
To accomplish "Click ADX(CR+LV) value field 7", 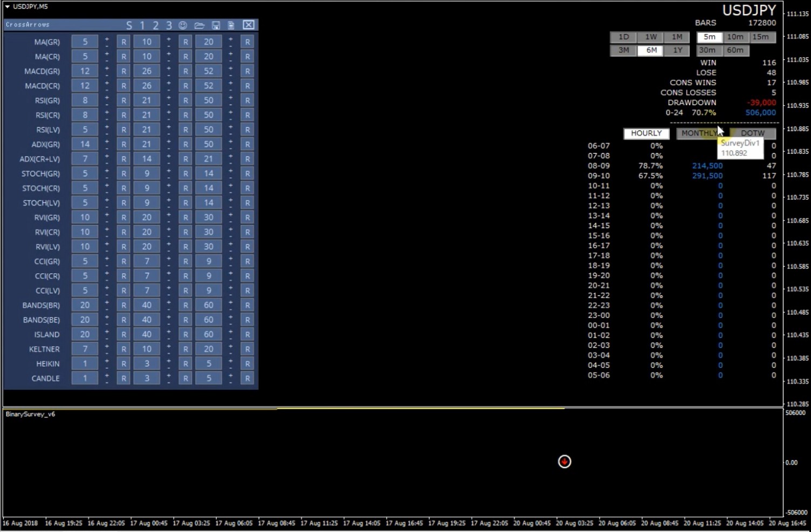I will click(x=85, y=159).
